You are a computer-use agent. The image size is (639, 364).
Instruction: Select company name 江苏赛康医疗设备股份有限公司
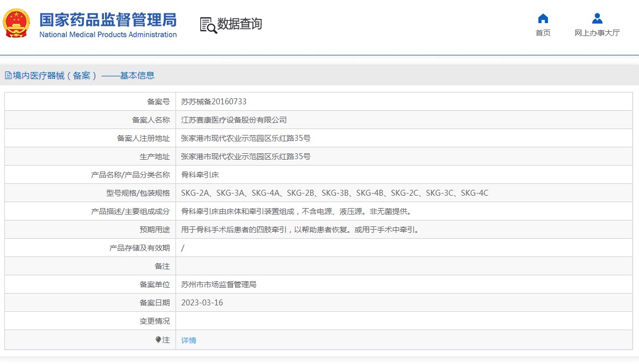(234, 120)
